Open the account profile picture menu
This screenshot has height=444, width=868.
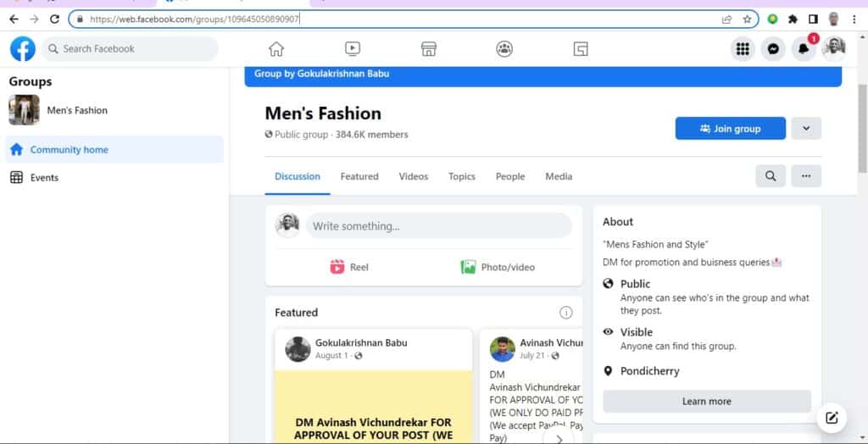(834, 48)
